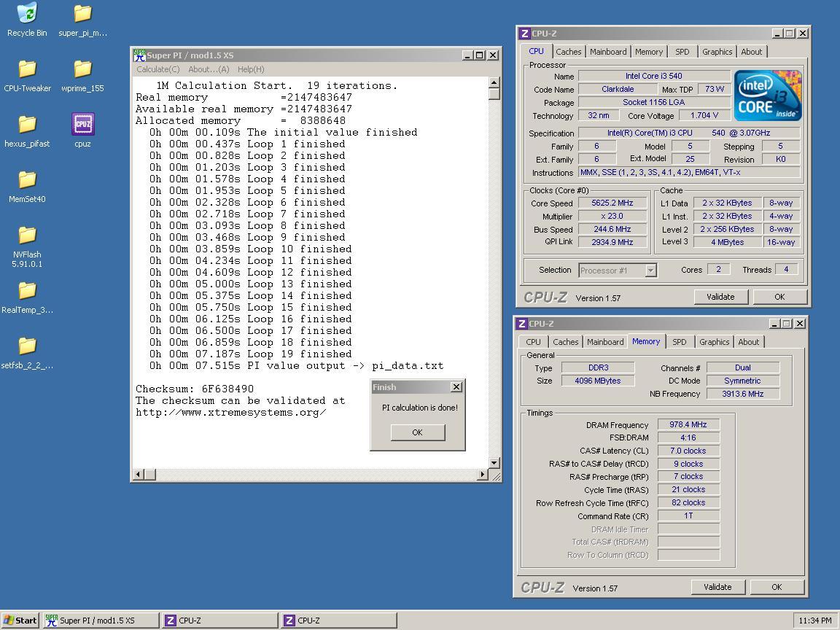Click the http://www.xtremesystems.org/ text
The height and width of the screenshot is (630, 840).
(x=231, y=413)
